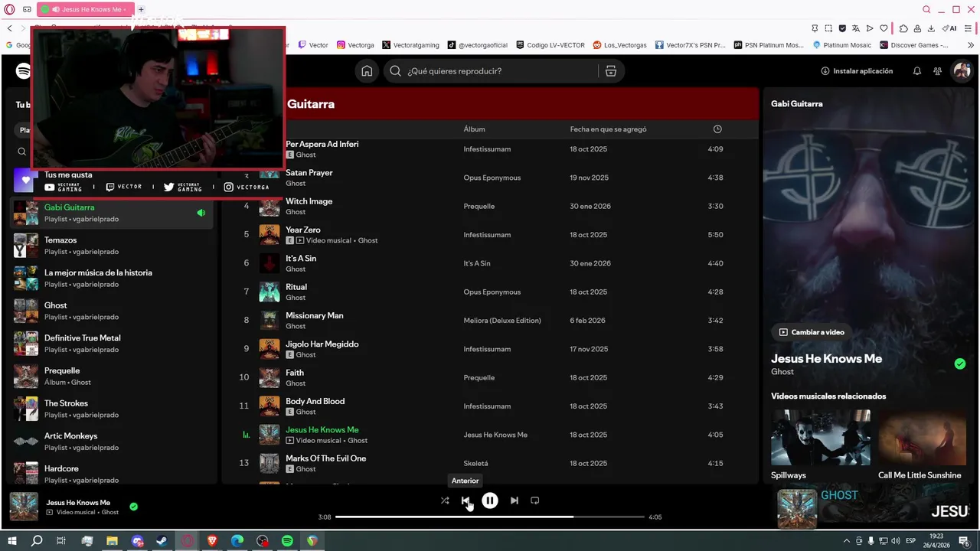Open the Temazos playlist
980x551 pixels.
pyautogui.click(x=113, y=246)
